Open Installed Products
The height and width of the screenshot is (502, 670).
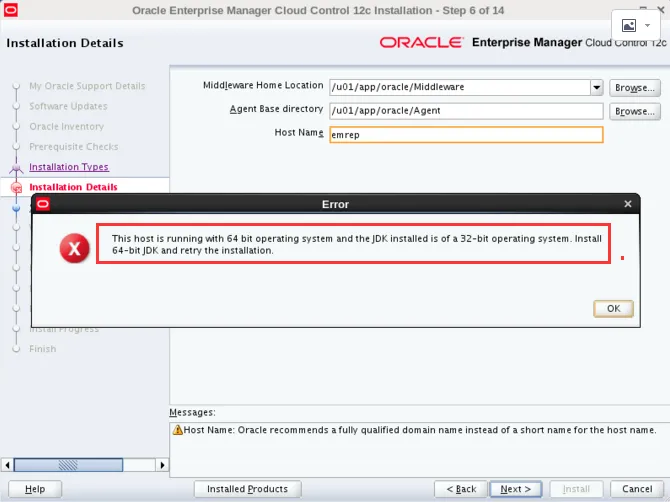(x=247, y=489)
